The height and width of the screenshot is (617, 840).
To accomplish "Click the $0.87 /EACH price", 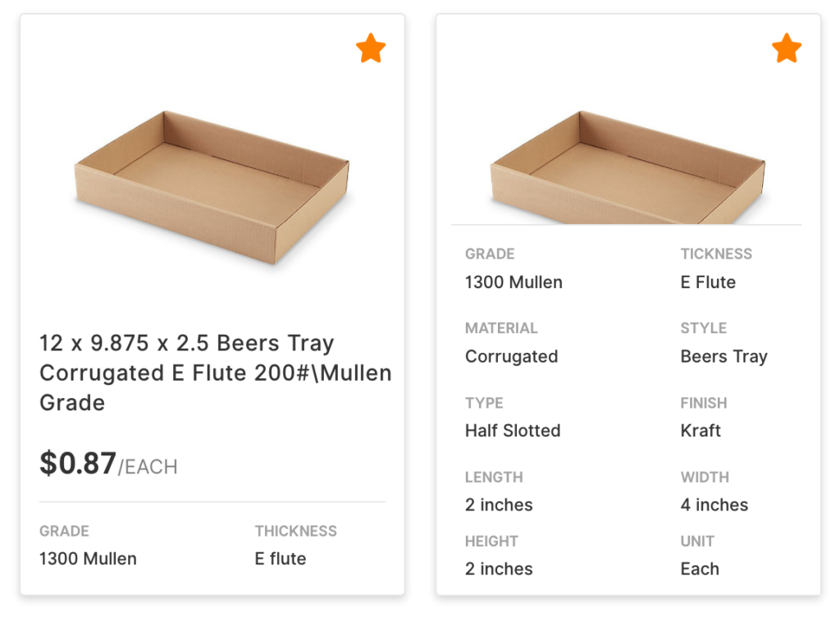I will (x=108, y=464).
